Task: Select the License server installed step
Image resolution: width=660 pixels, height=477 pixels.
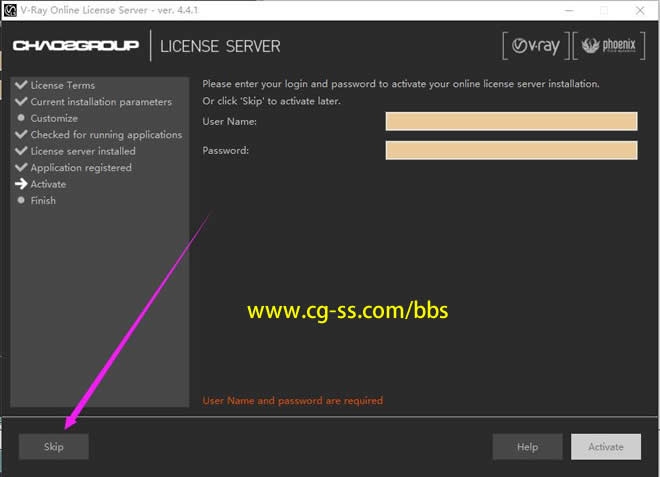Action: [x=83, y=151]
